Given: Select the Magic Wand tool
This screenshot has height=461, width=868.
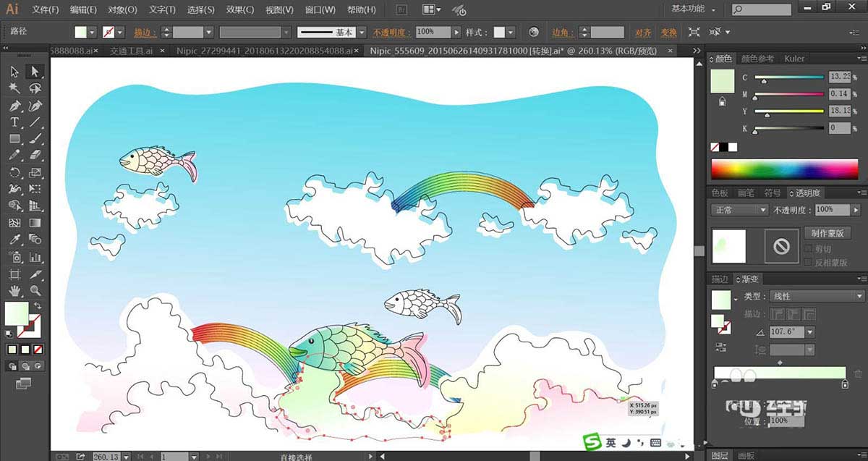Looking at the screenshot, I should (14, 88).
